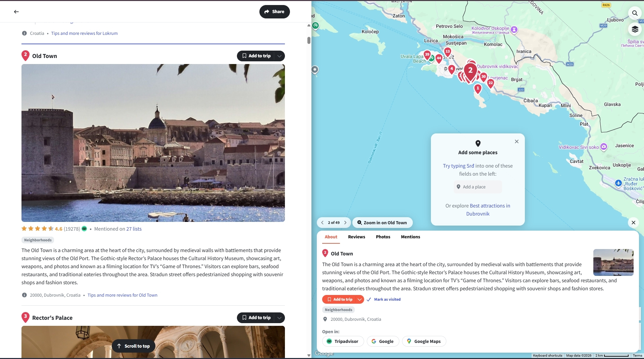Viewport: 644px width, 359px height.
Task: Open the map search magnifier icon
Action: (635, 13)
